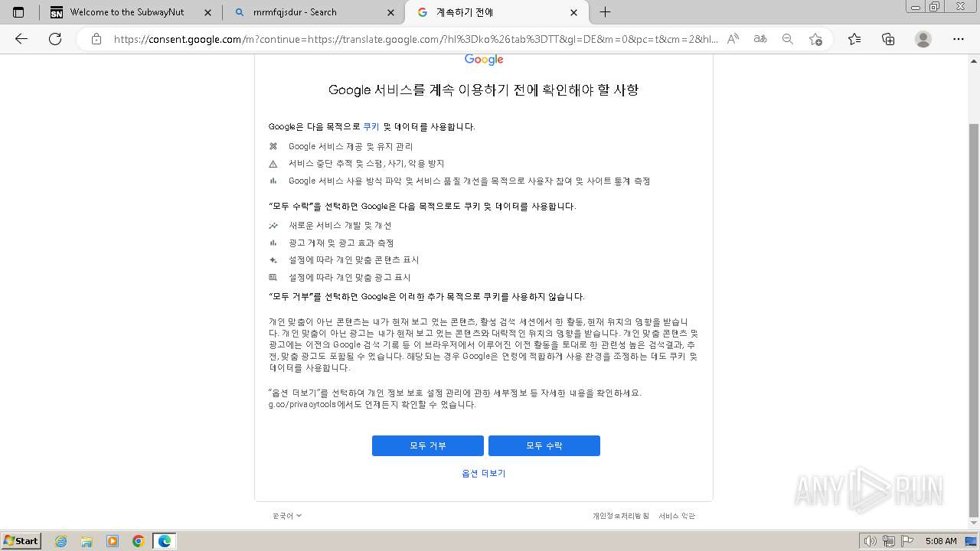
Task: Click the 설정에 따라 개인 맞춤 콘텐츠 표시 line
Action: 354,260
